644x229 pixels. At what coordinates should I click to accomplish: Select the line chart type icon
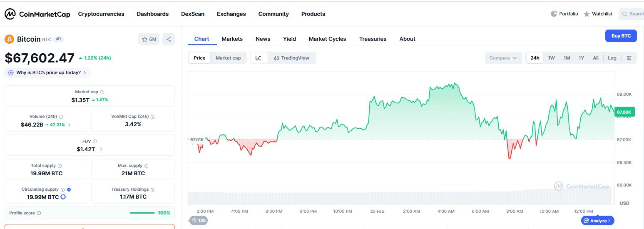pos(259,58)
